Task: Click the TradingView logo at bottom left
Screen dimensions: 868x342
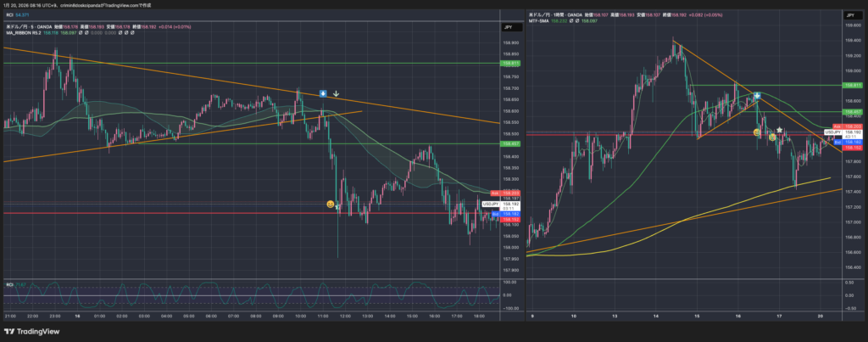Action: 31,331
